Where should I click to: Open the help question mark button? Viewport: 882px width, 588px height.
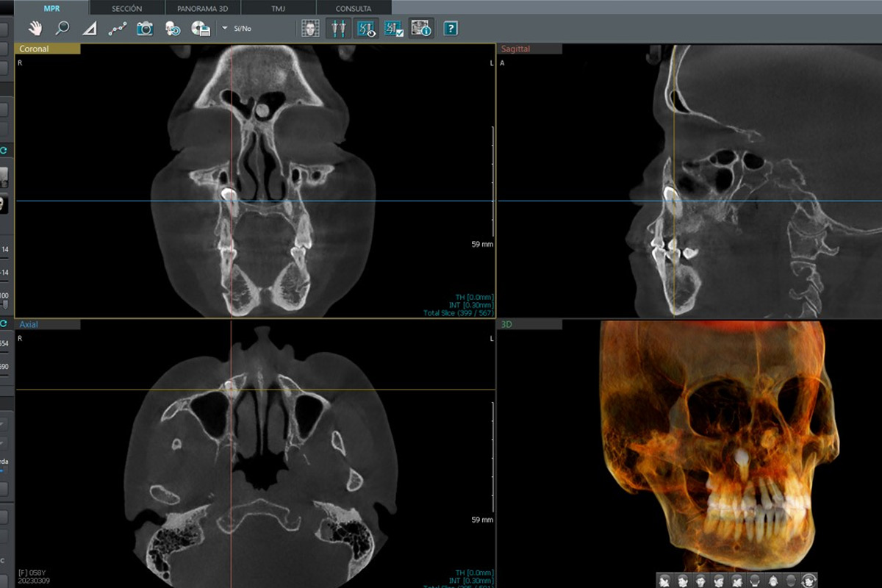point(451,29)
